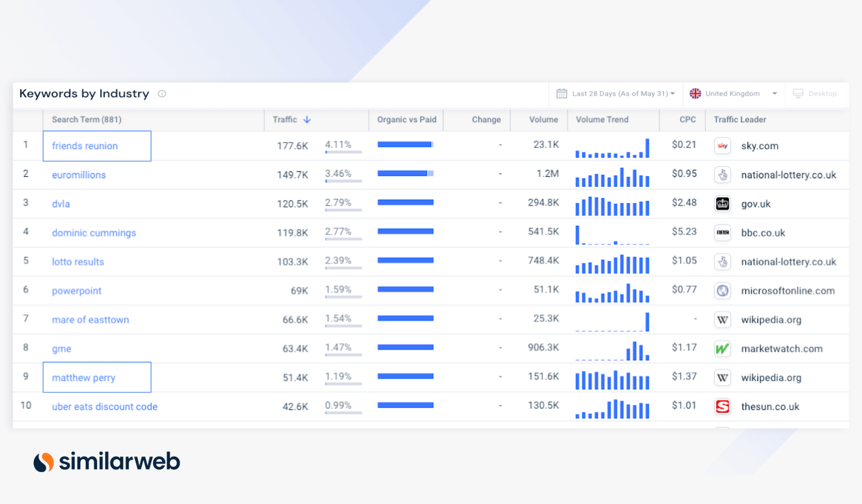The height and width of the screenshot is (504, 862).
Task: Click the 906.3K volume value
Action: tap(543, 347)
